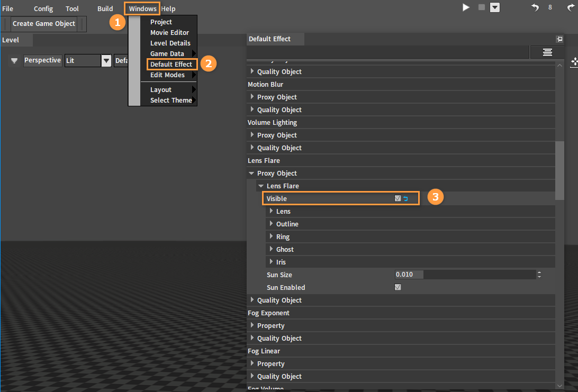Select the Default Effect panel tab

coord(275,39)
